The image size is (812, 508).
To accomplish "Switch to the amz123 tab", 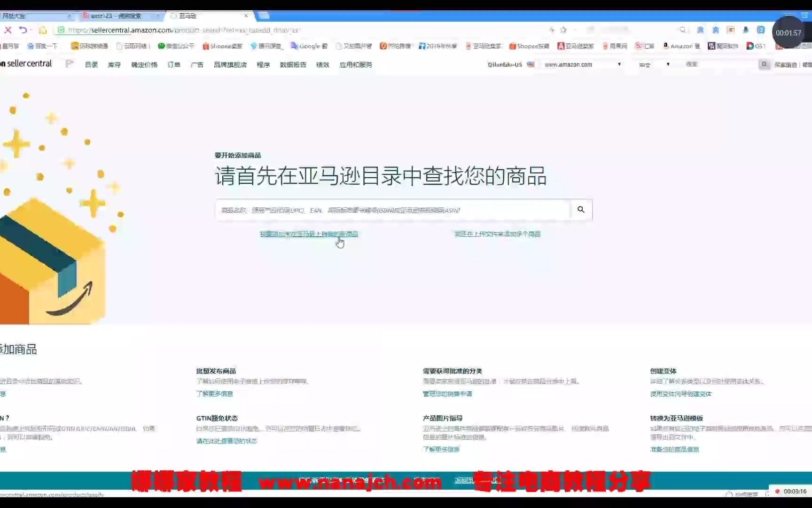I will point(121,16).
